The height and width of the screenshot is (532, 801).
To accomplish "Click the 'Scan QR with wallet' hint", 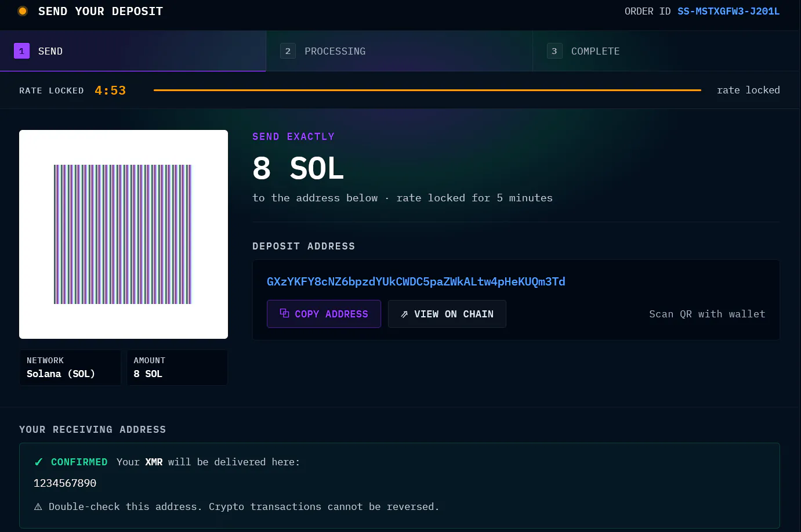I will (707, 314).
